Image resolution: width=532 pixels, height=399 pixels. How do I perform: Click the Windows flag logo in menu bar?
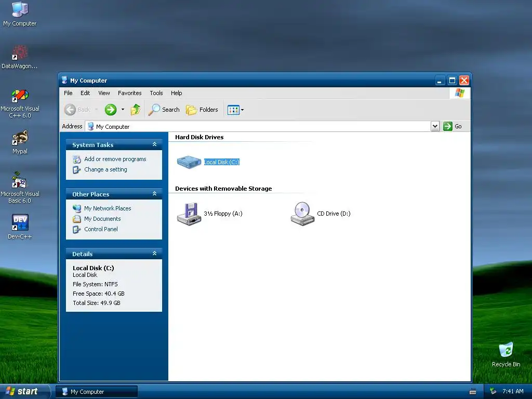460,93
